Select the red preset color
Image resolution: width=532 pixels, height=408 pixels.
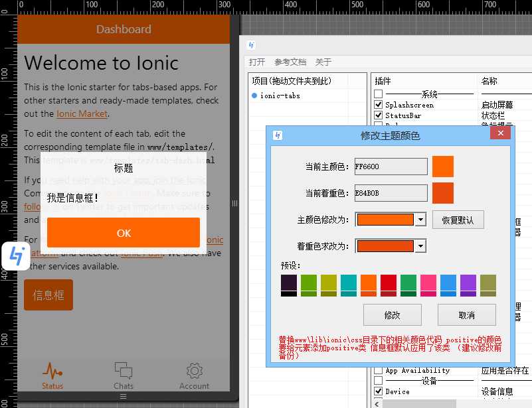click(x=389, y=285)
